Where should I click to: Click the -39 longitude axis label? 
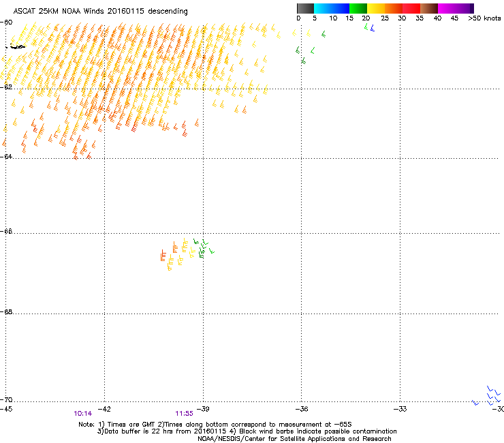tap(203, 409)
